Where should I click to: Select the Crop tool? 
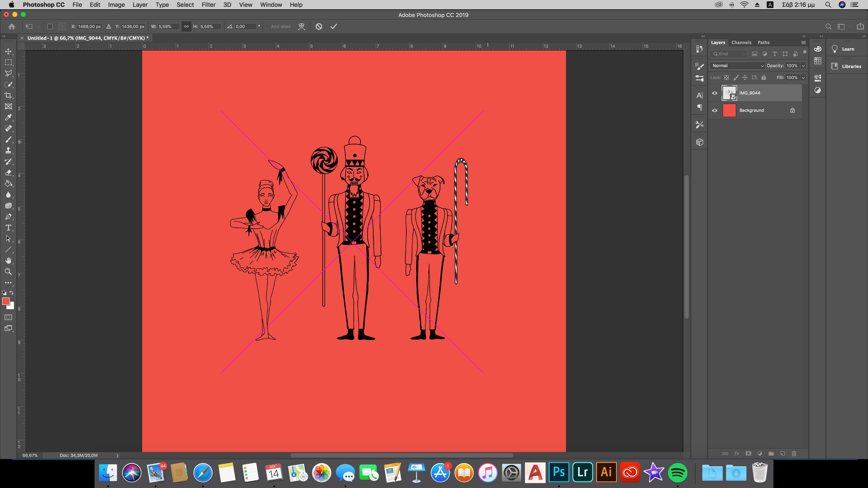coord(8,96)
